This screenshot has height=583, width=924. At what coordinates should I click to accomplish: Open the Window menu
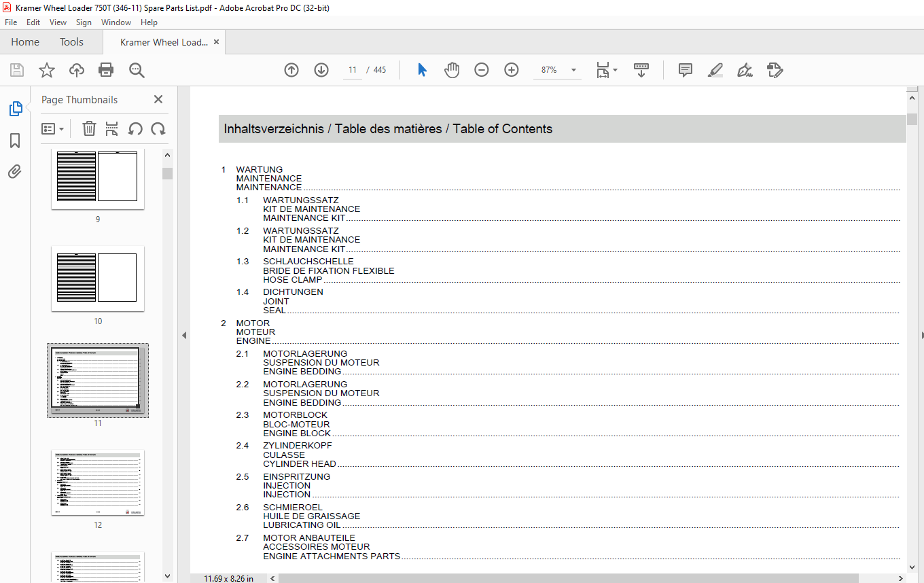(116, 22)
